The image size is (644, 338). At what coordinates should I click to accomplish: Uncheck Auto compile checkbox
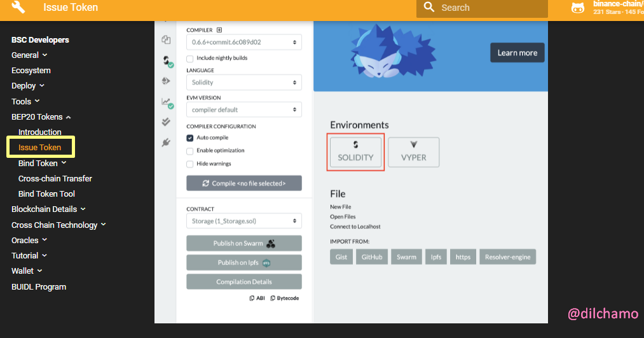tap(189, 137)
